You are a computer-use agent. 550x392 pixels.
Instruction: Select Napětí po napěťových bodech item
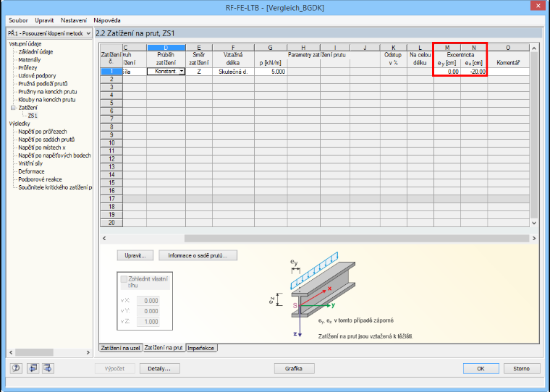tap(54, 155)
